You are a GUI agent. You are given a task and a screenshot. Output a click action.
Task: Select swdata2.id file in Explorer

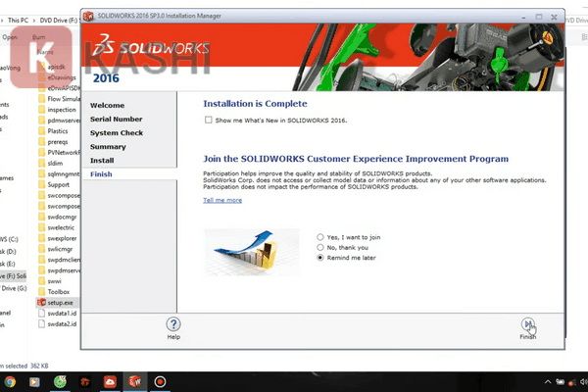[x=58, y=323]
